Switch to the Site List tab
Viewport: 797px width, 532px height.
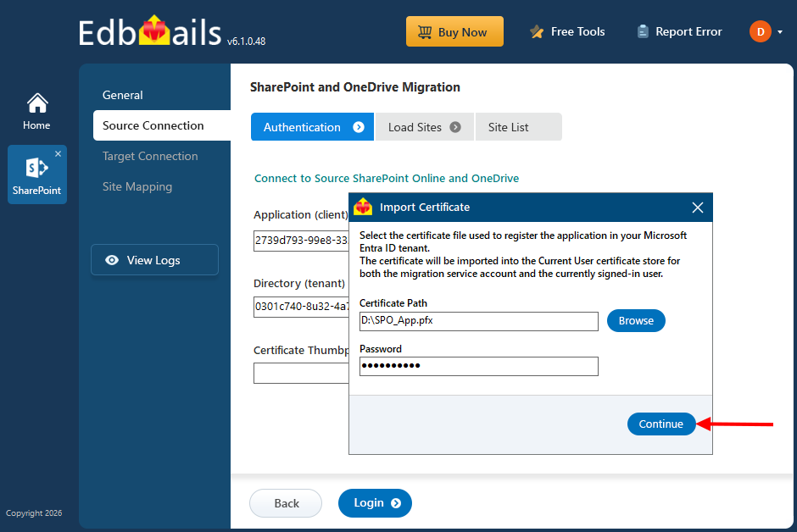pyautogui.click(x=509, y=127)
